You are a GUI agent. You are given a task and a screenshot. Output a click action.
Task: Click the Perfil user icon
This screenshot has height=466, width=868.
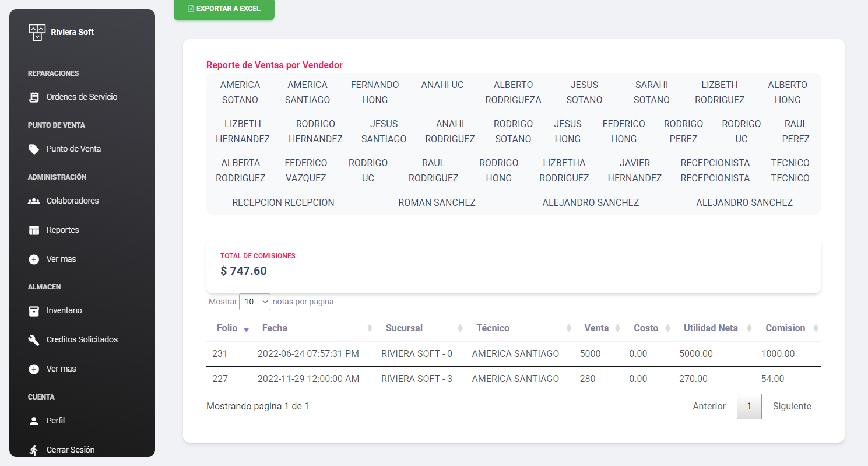coord(34,421)
